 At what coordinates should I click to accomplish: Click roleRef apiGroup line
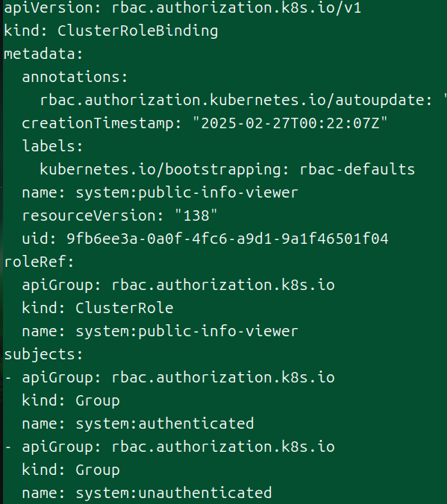pos(178,286)
